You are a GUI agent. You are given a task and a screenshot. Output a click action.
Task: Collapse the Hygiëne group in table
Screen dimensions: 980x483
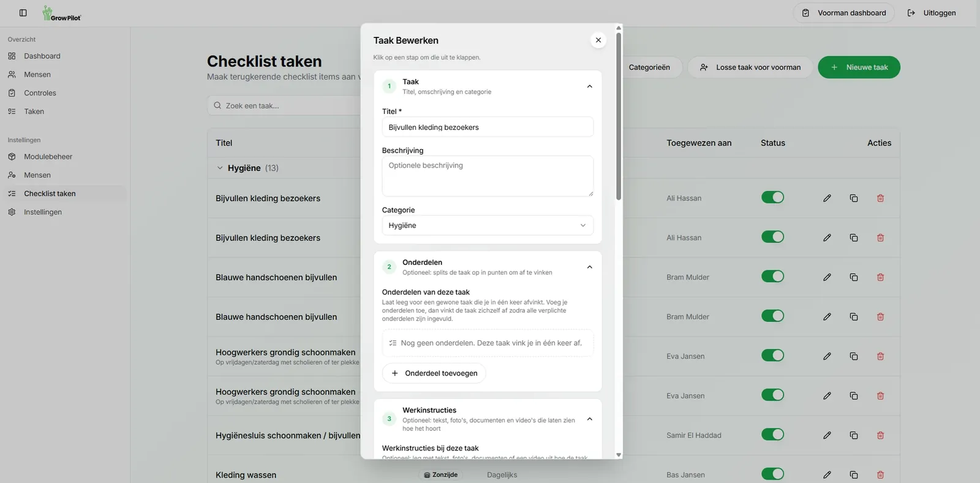click(x=220, y=168)
